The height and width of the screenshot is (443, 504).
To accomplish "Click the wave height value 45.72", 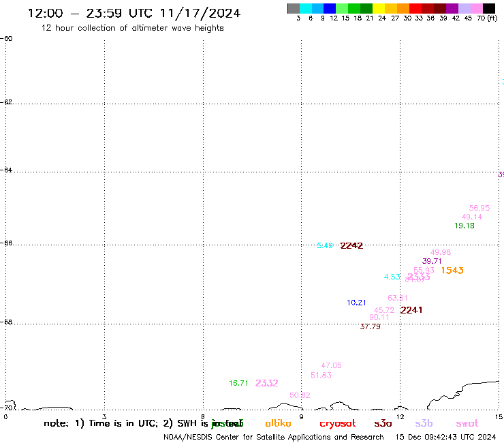I will coord(383,311).
